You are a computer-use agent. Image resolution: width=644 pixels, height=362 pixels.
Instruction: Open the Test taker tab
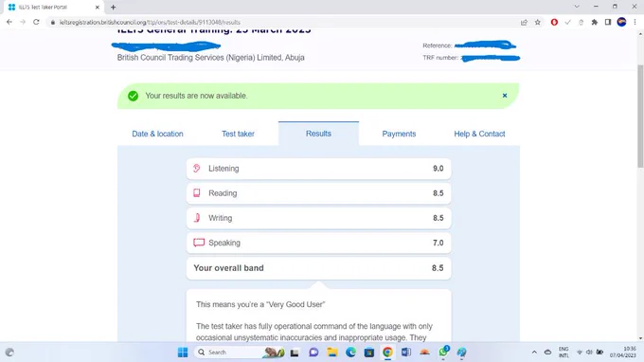[x=238, y=134]
